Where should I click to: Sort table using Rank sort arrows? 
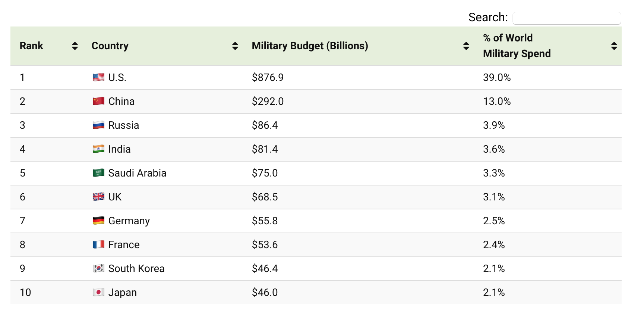click(75, 46)
